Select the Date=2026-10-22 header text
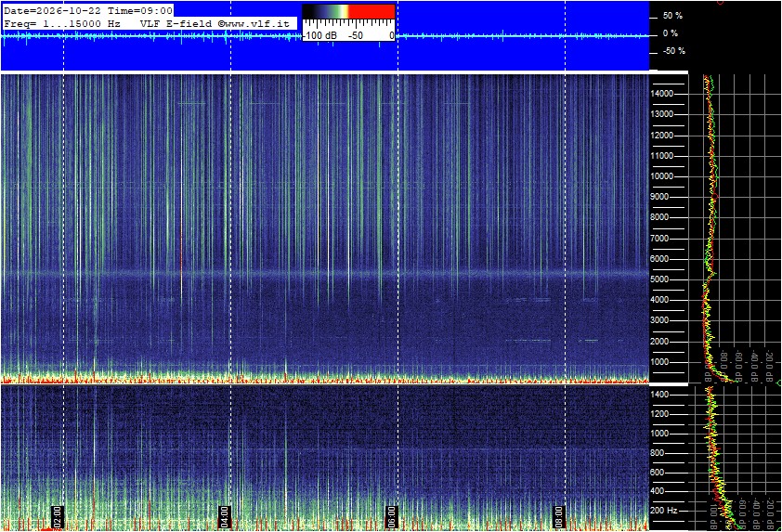The height and width of the screenshot is (532, 782). 53,10
